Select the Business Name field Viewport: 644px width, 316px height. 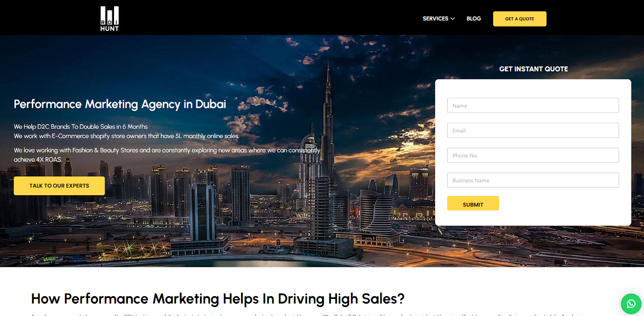[533, 180]
